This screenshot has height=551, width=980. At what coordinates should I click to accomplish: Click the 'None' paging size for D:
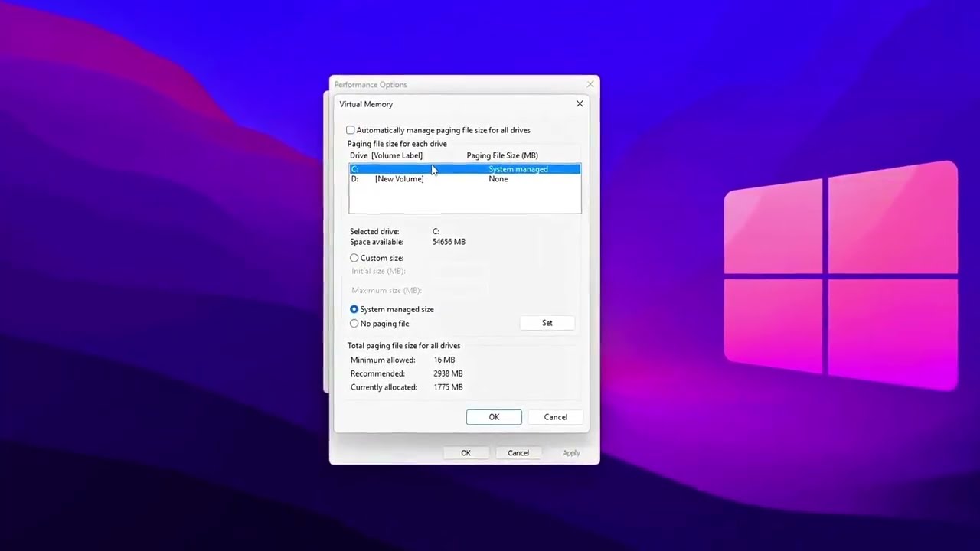pyautogui.click(x=498, y=179)
